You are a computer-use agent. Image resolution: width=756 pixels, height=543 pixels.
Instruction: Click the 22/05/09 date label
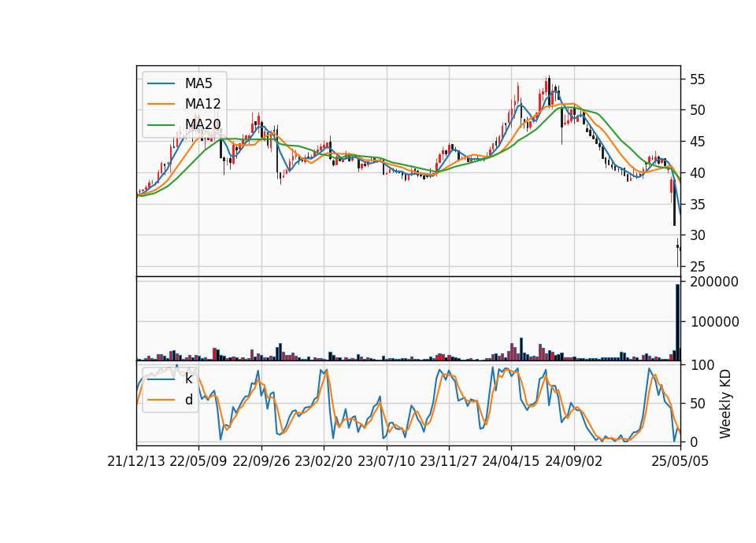point(198,461)
